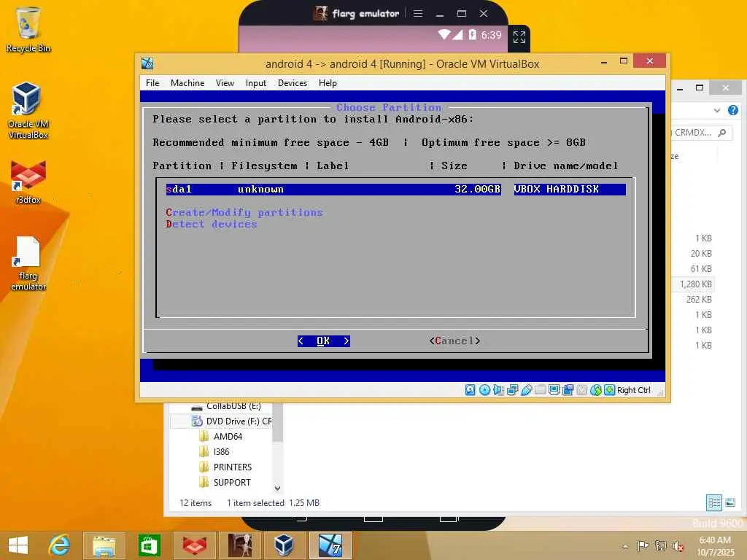Open Windows Store from taskbar
The image size is (747, 560).
point(149,545)
